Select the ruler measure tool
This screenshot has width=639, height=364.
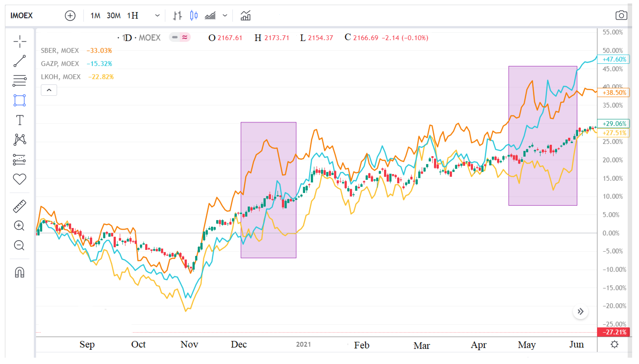[20, 206]
